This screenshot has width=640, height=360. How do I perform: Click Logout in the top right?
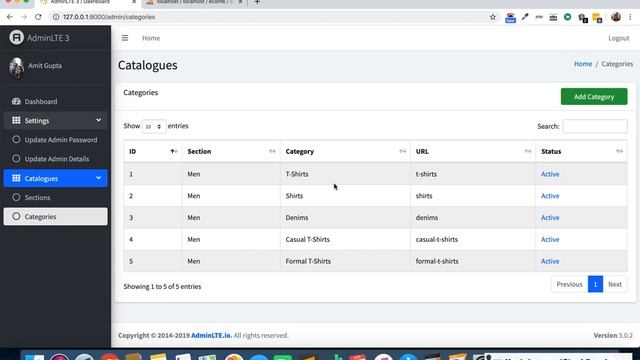pyautogui.click(x=619, y=38)
